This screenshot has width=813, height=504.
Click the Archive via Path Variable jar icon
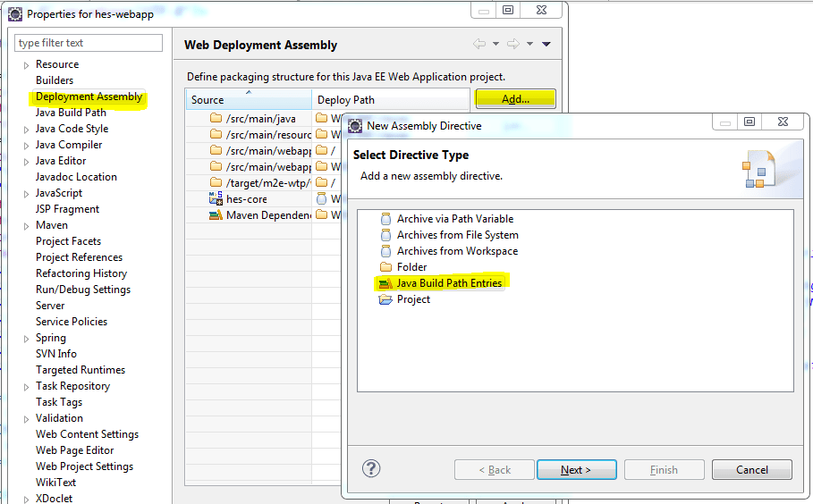(385, 219)
